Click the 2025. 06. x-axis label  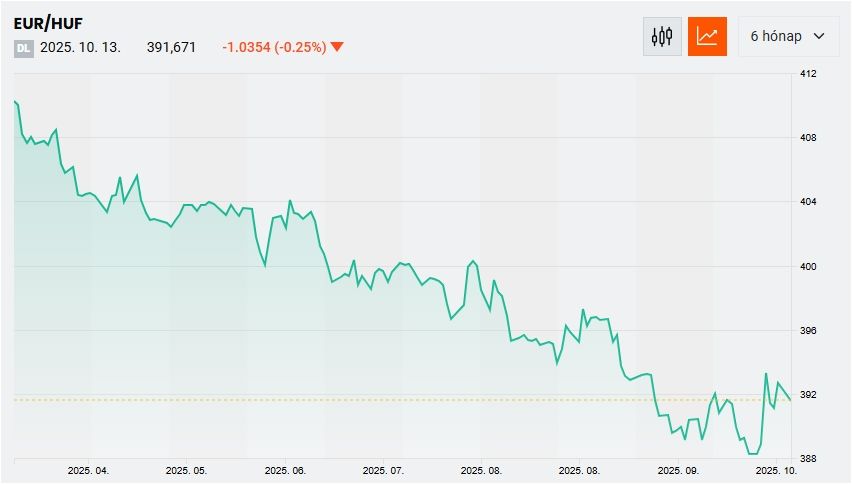pyautogui.click(x=284, y=469)
